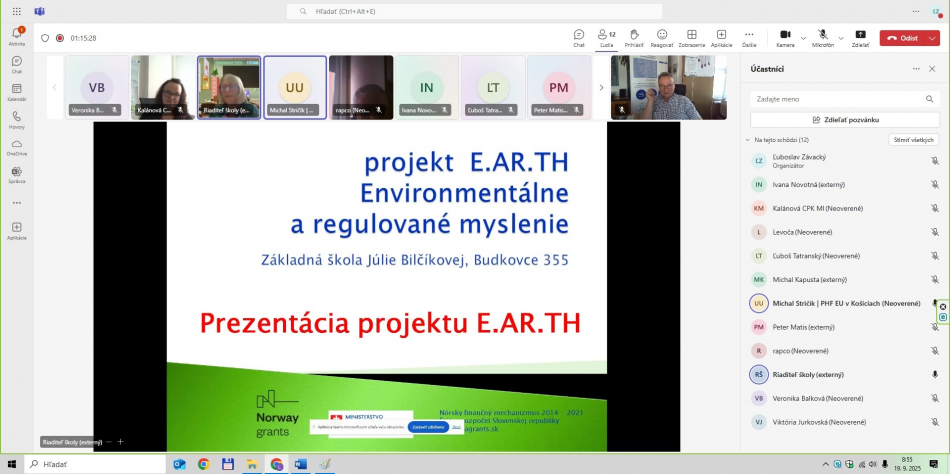Click the Stlmiť všetkých button
950x474 pixels.
tap(914, 140)
